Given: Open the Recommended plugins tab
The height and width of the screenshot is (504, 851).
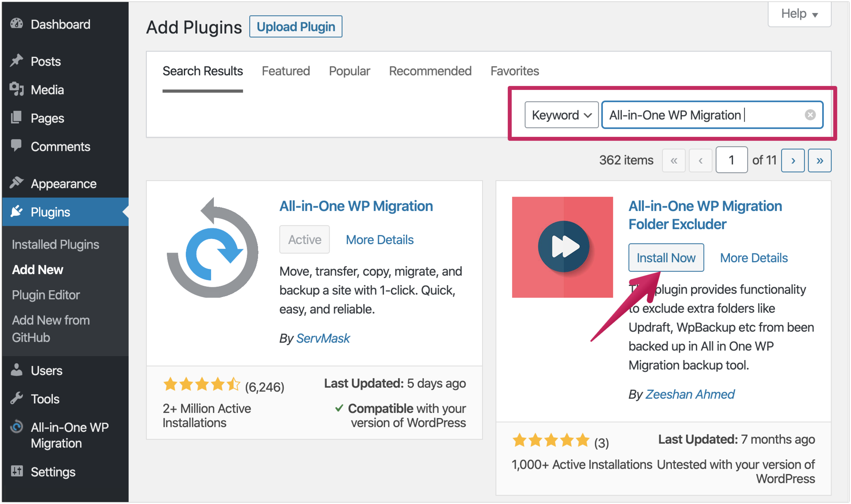Looking at the screenshot, I should point(430,71).
